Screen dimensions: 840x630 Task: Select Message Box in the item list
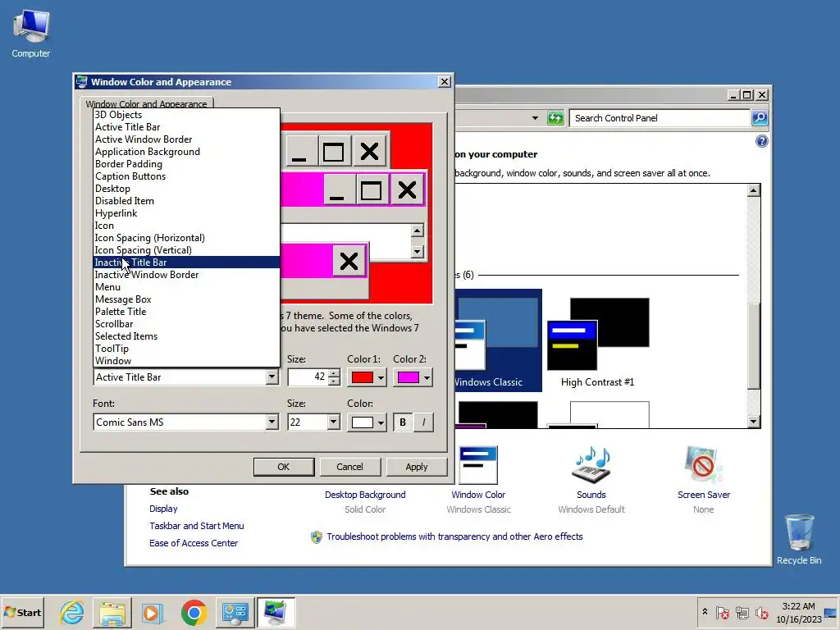tap(186, 299)
